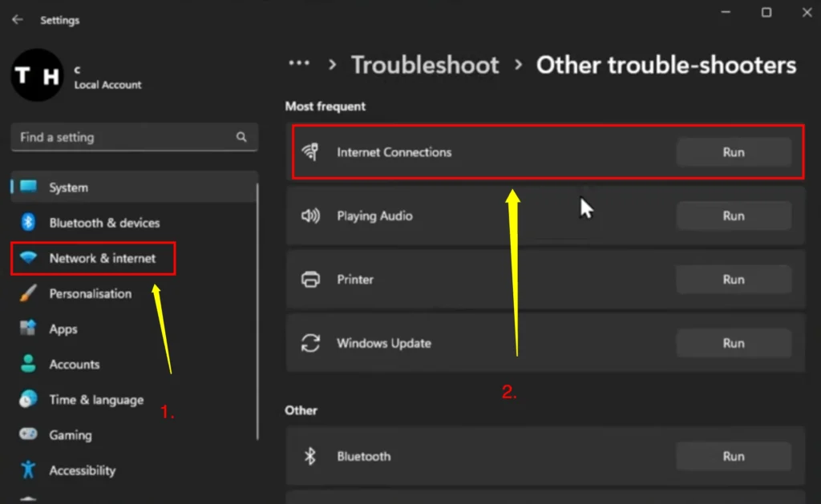Screen dimensions: 821x504
Task: Click the Playing Audio speaker icon
Action: 310,216
